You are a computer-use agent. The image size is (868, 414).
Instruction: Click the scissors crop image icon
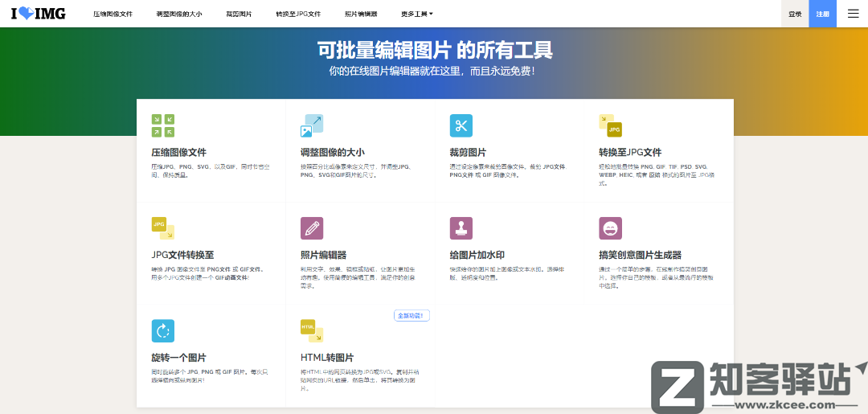coord(461,125)
